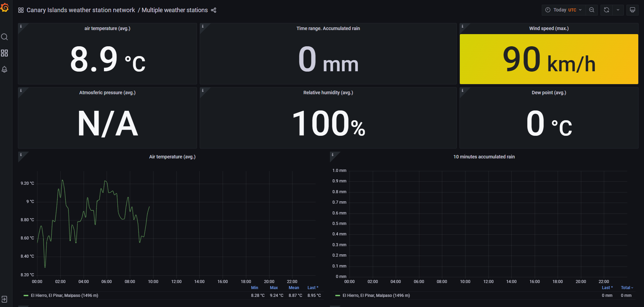Click the 90 km/h wind speed value
Image resolution: width=644 pixels, height=307 pixels.
(x=549, y=60)
